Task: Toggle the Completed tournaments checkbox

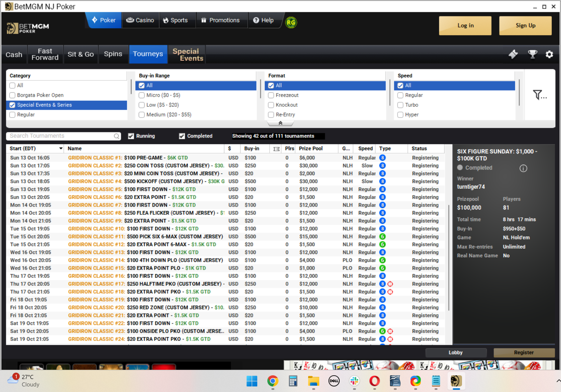Action: pos(182,136)
